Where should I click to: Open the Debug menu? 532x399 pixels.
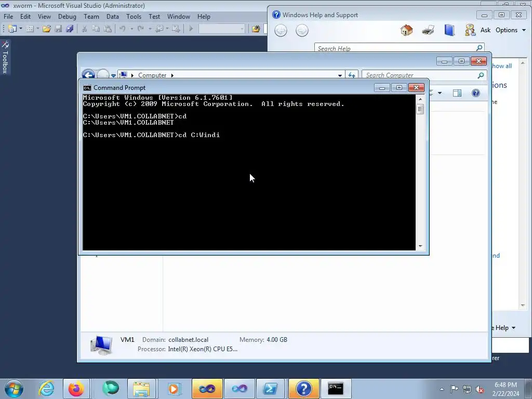tap(67, 16)
